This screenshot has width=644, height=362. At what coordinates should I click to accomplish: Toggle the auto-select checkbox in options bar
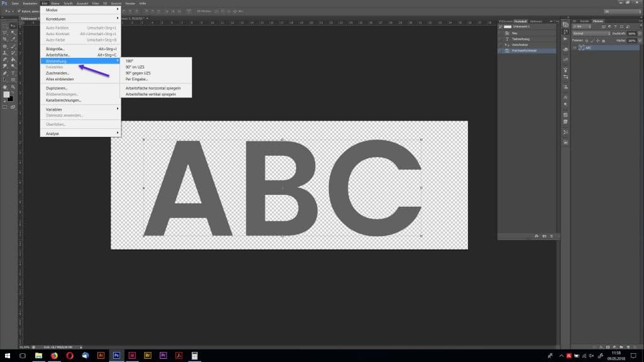pyautogui.click(x=19, y=11)
